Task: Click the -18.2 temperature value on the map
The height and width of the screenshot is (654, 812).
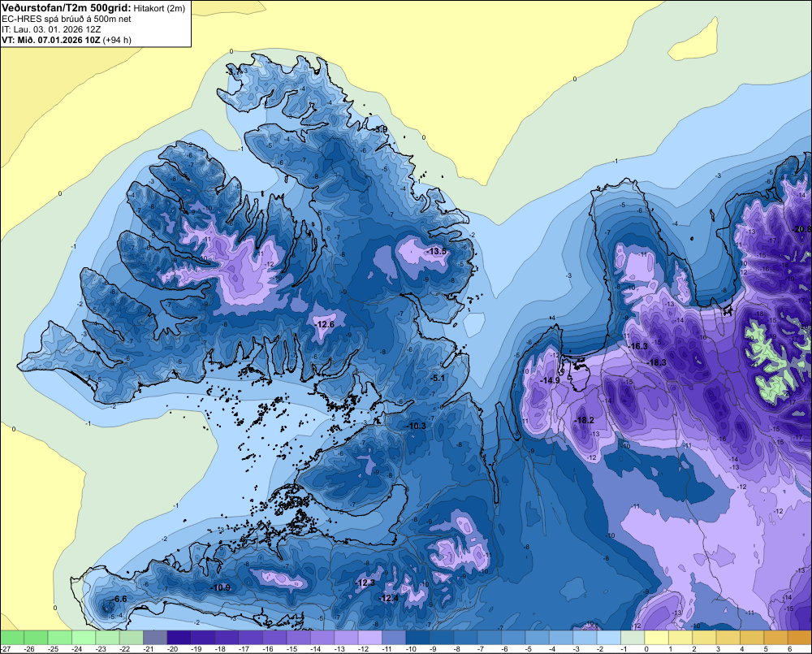Action: click(x=584, y=420)
